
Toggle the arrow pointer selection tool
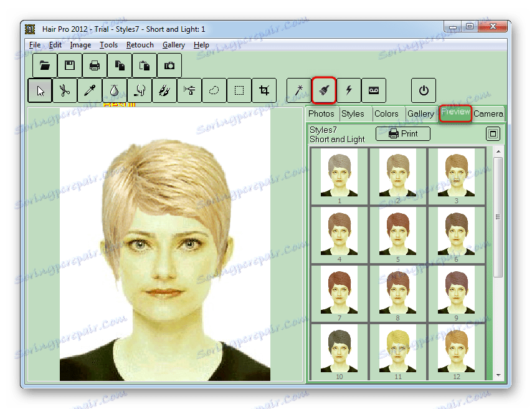click(x=40, y=90)
